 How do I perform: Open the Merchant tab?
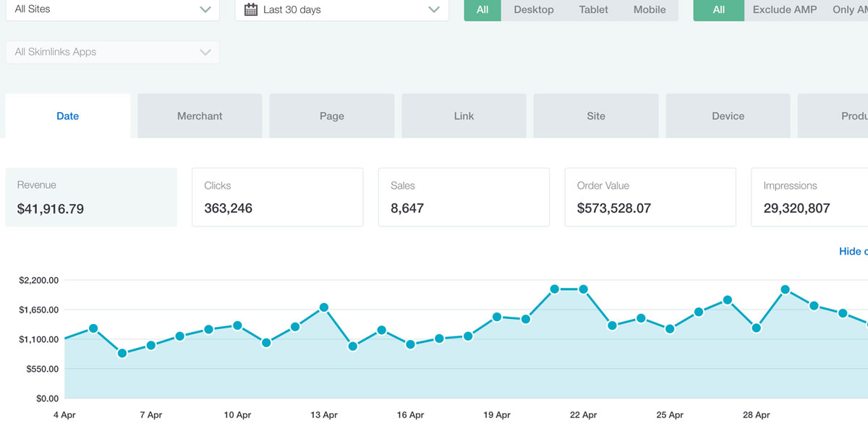[200, 116]
